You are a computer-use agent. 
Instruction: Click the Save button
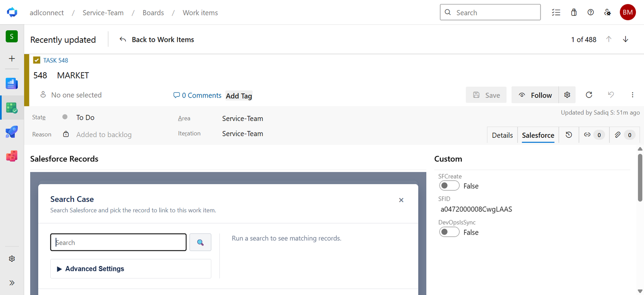pos(486,95)
